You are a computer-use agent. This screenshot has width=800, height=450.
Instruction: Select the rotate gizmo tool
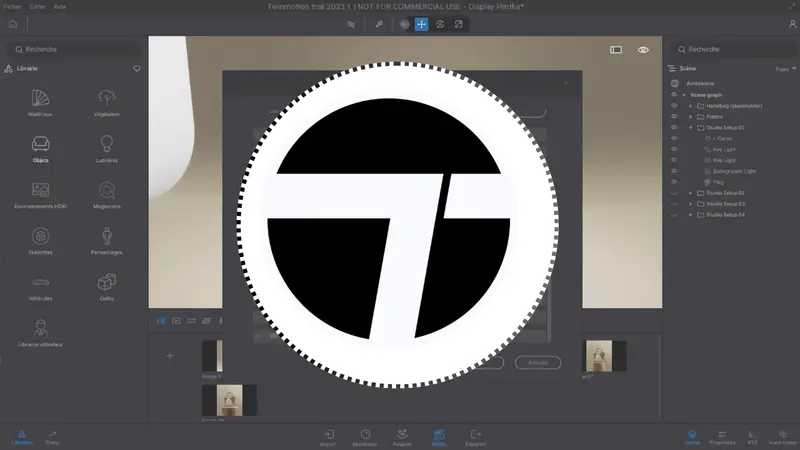(440, 24)
